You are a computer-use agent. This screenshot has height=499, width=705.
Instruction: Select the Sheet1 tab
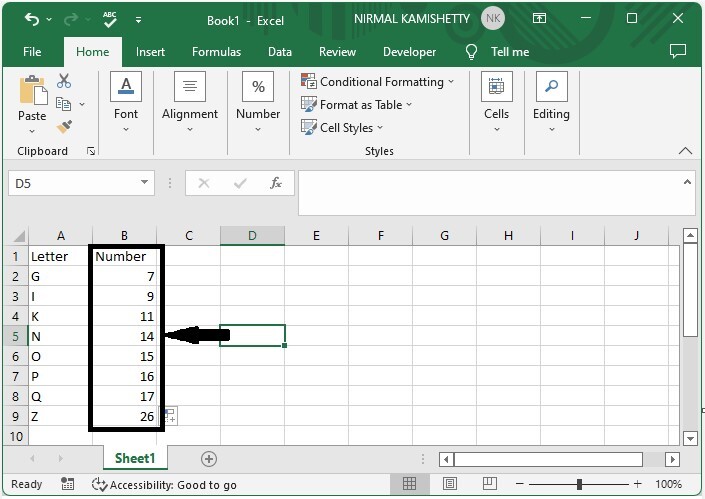click(x=135, y=458)
